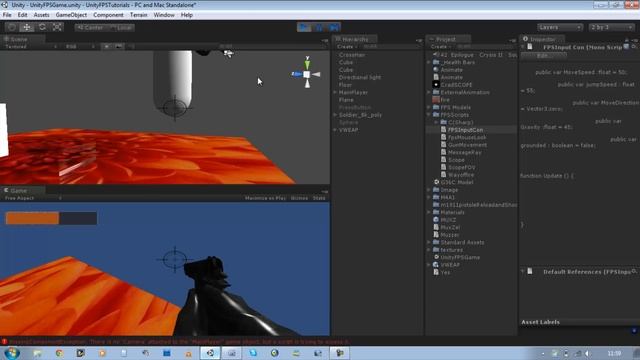640x360 pixels.
Task: Select the MessageRay script icon
Action: pyautogui.click(x=443, y=153)
